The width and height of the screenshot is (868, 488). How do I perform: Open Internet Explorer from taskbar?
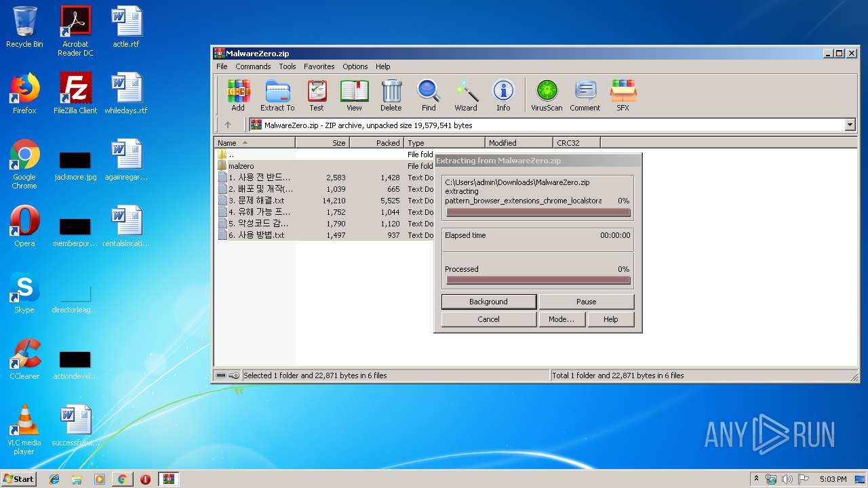(54, 479)
